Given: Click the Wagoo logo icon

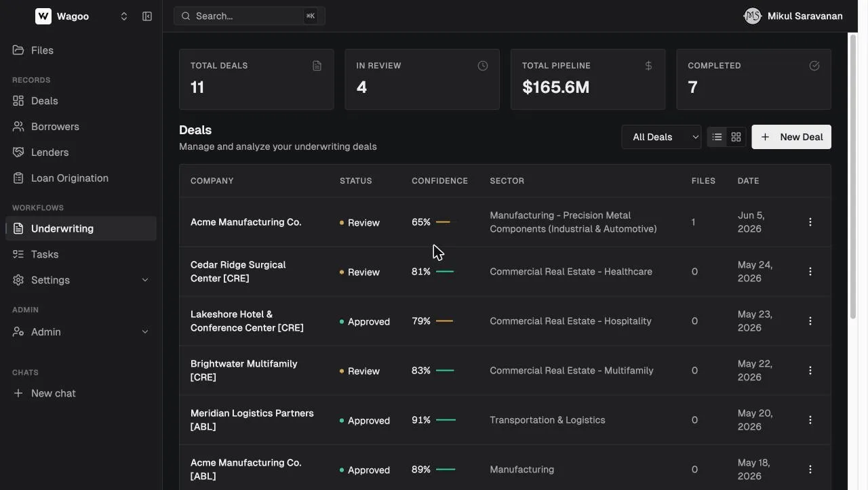Looking at the screenshot, I should click(x=43, y=16).
